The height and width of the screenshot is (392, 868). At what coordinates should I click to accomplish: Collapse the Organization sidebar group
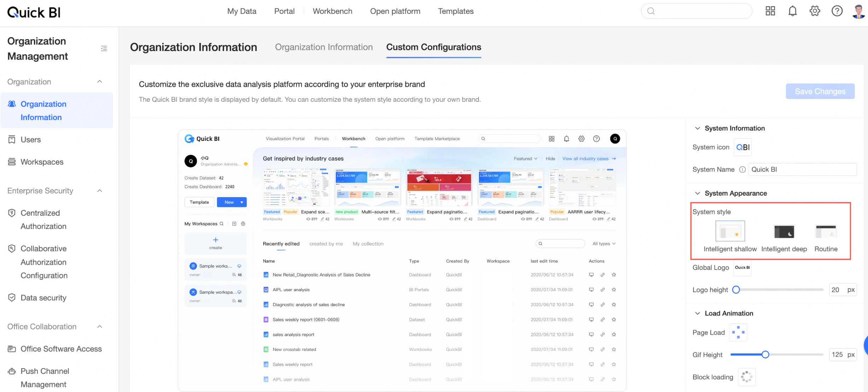coord(100,82)
